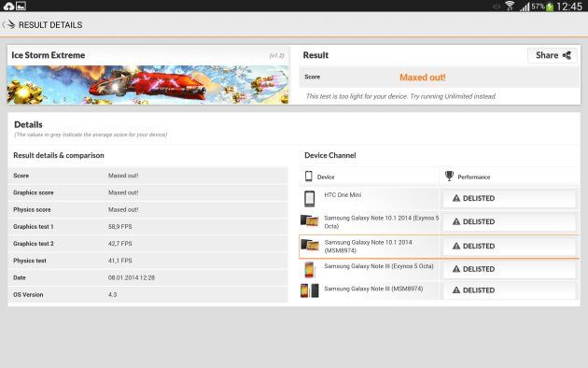Tap the 'Try running Unlimited instead' hint text

453,96
